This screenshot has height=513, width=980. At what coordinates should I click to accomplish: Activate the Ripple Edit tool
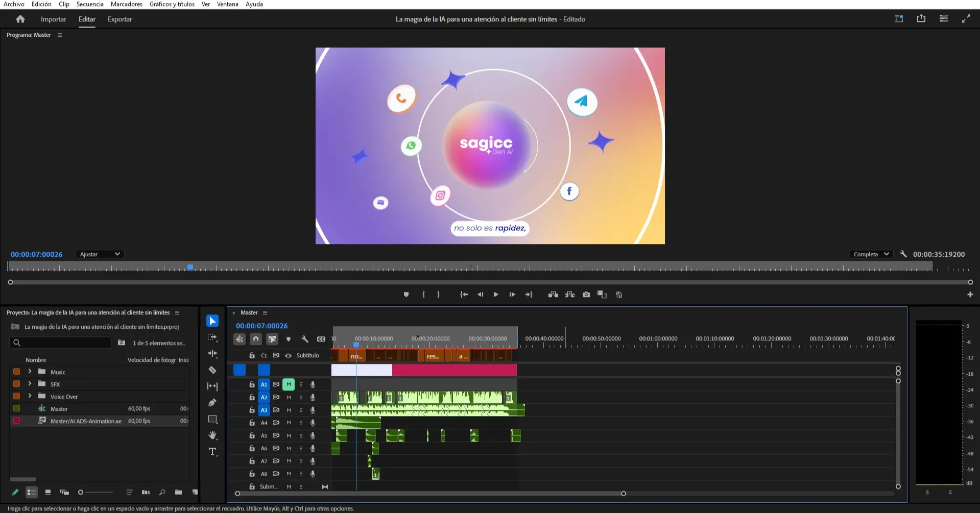(212, 354)
